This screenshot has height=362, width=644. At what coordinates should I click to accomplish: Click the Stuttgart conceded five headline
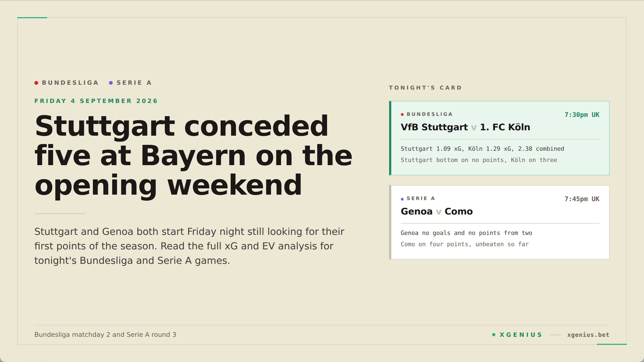[193, 155]
